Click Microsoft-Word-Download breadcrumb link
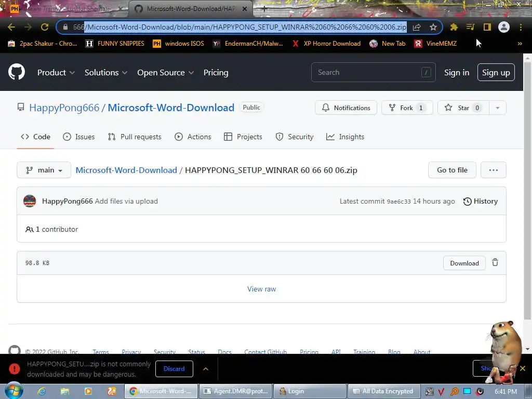 [126, 170]
